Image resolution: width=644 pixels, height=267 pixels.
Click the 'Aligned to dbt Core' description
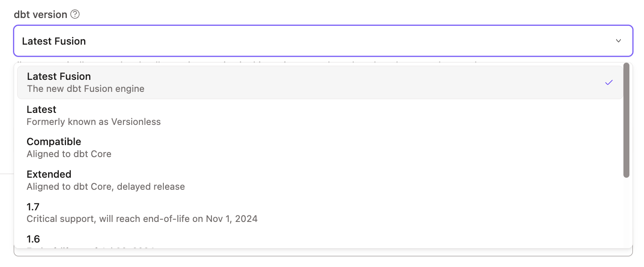(x=69, y=154)
